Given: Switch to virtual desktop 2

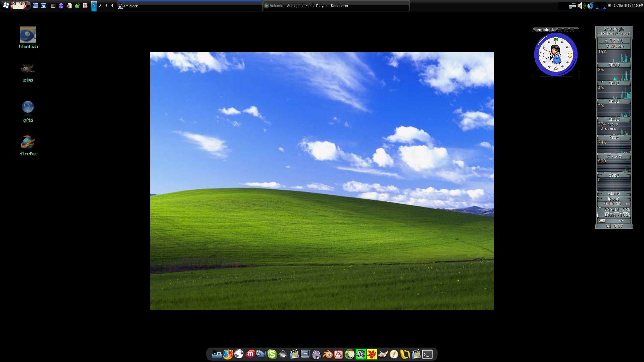Looking at the screenshot, I should [x=100, y=5].
